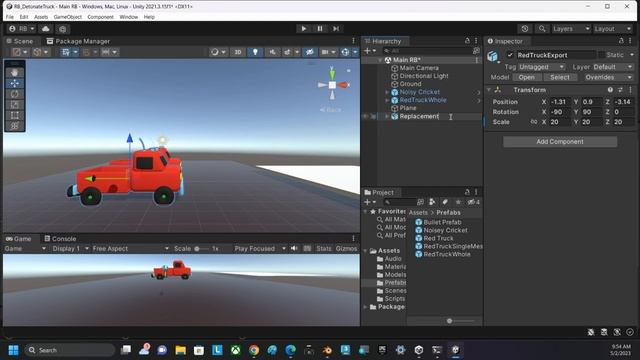Viewport: 640px width, 360px height.
Task: Open Display 1 dropdown
Action: tap(70, 248)
